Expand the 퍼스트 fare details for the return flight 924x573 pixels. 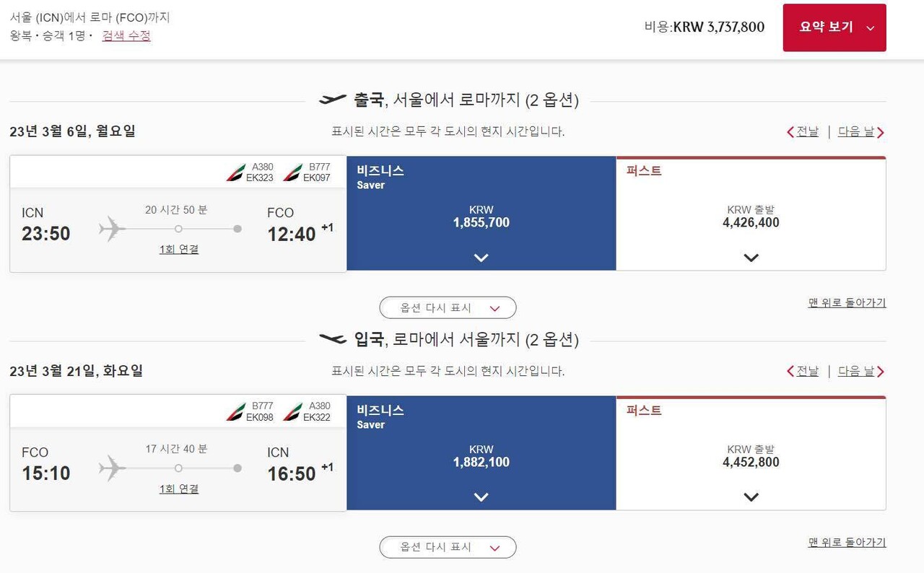(751, 497)
